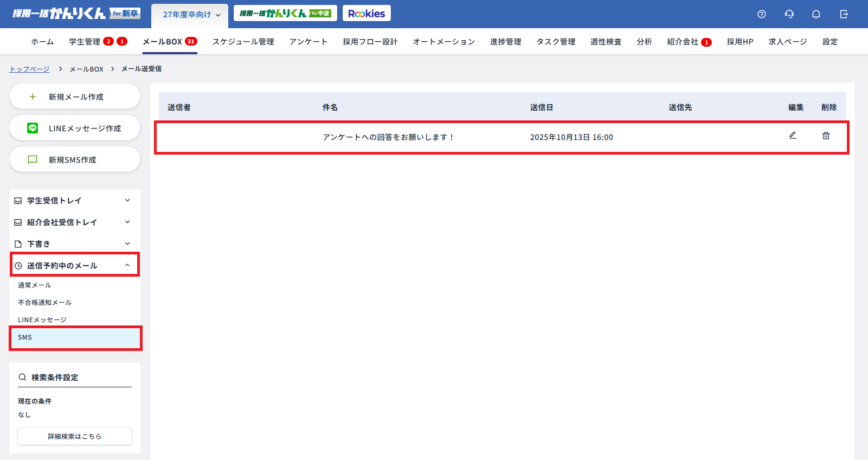Switch to the スケジュール管理 tab
The height and width of the screenshot is (460, 868).
coord(243,42)
